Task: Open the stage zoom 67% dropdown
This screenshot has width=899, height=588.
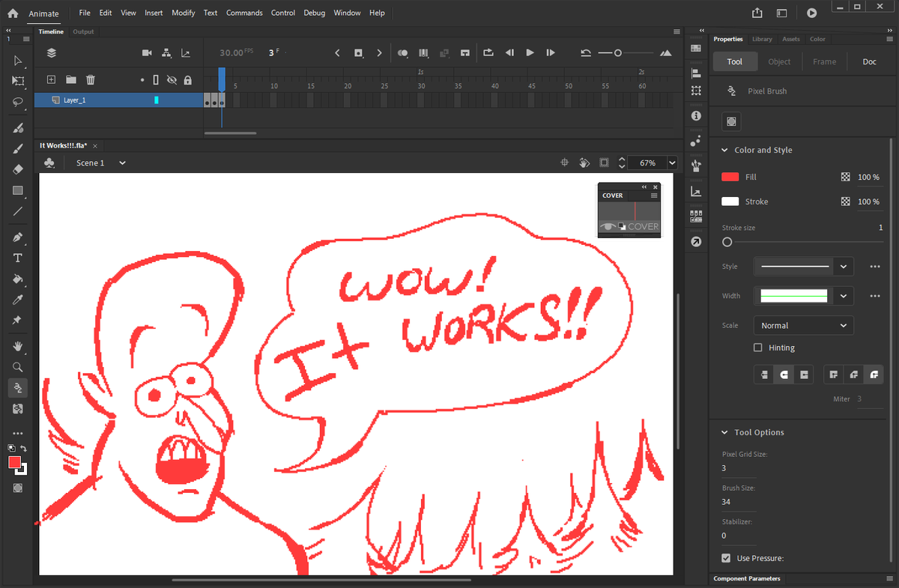Action: click(x=671, y=163)
